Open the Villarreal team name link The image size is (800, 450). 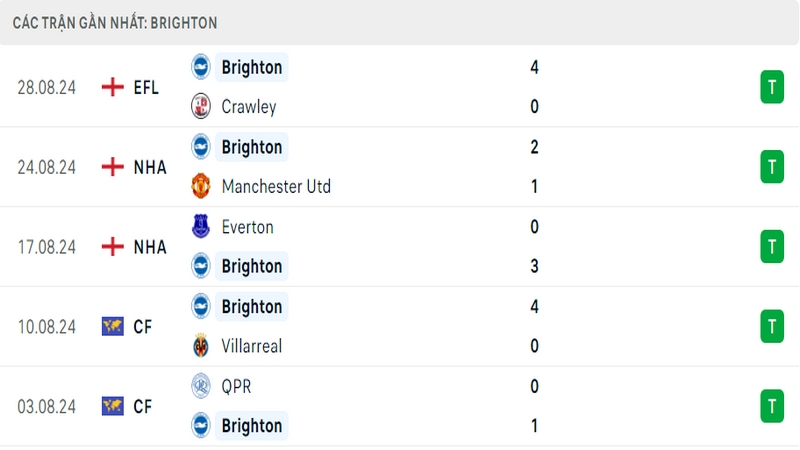(252, 346)
